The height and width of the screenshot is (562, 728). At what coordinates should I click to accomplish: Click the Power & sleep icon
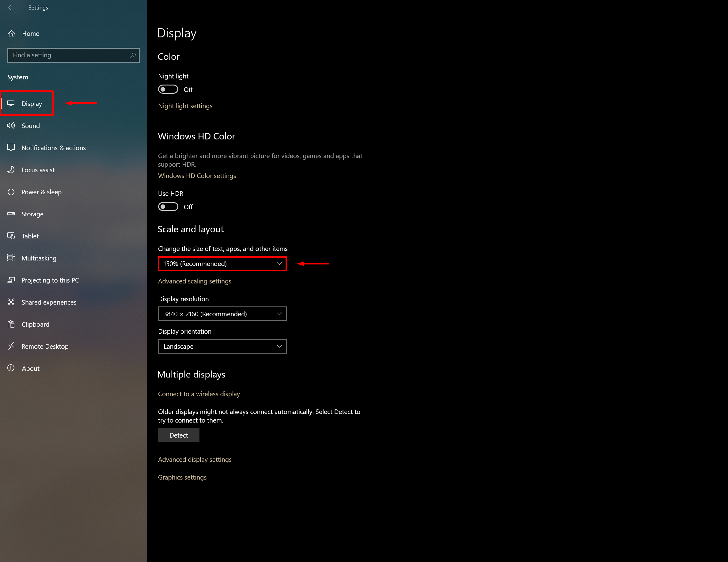click(11, 192)
